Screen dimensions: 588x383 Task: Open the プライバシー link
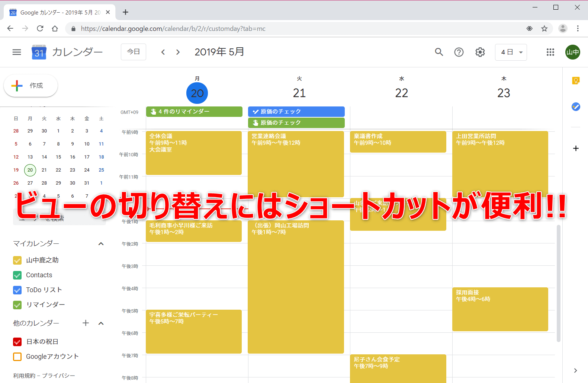click(x=58, y=376)
